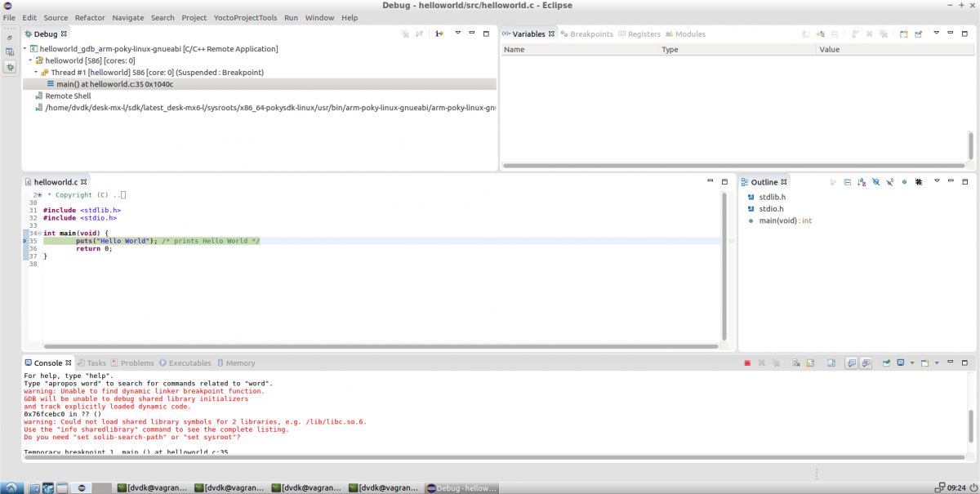Open the Debug view menu dropdown arrow
The height and width of the screenshot is (494, 980).
coord(457,34)
